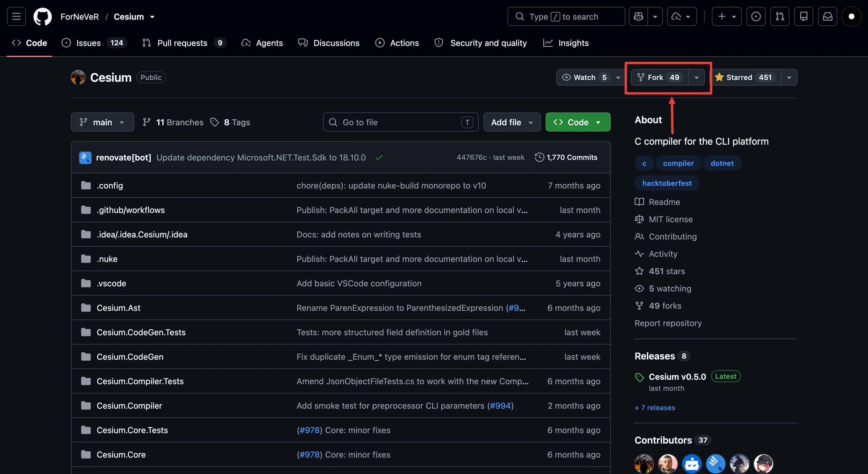Click the Cesium repository owner avatar
This screenshot has height=474, width=868.
pos(78,78)
